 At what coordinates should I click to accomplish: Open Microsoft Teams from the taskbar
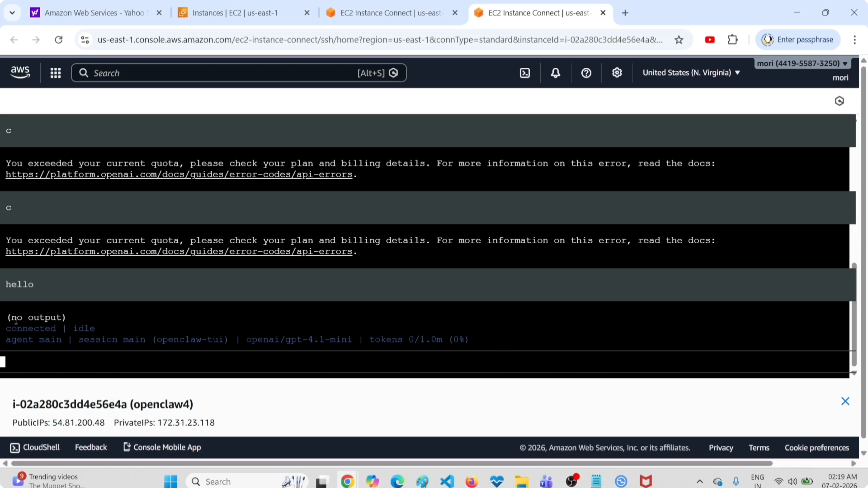pos(546,481)
